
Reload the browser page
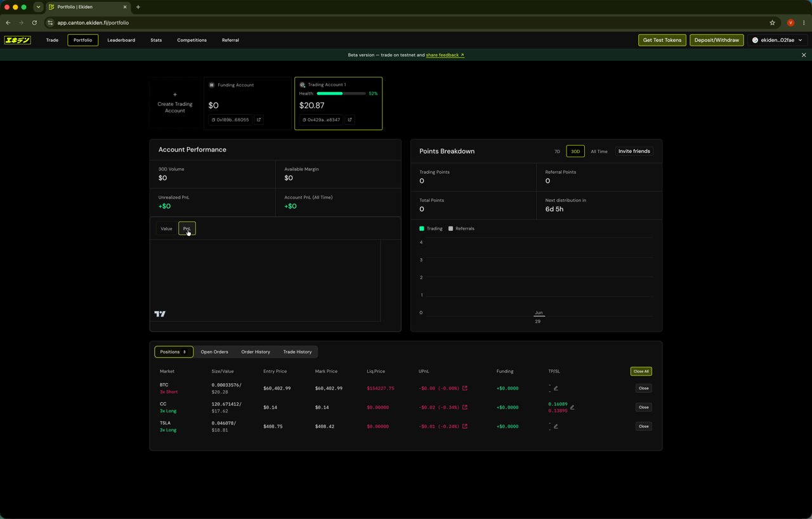coord(34,23)
